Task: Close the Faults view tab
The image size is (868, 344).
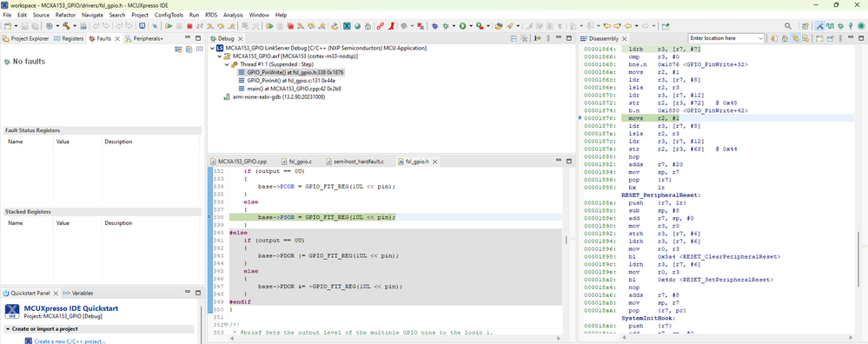Action: pos(117,39)
